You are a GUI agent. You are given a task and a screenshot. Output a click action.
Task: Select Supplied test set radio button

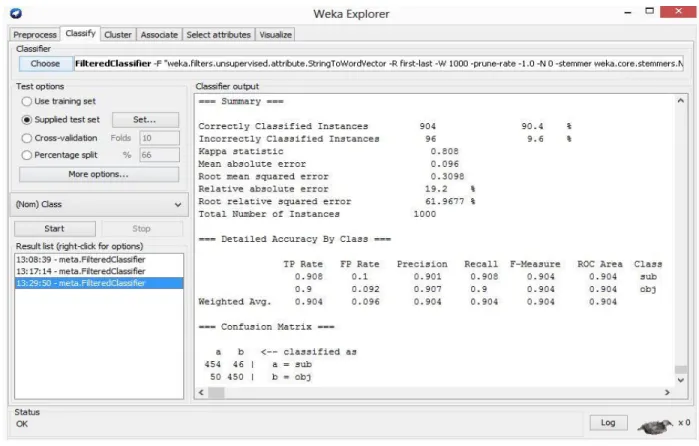(27, 120)
